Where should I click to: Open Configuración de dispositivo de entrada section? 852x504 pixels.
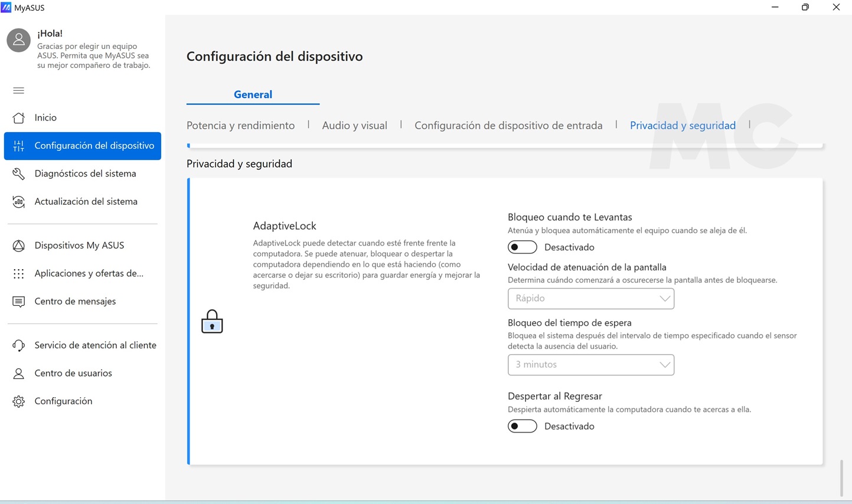coord(508,125)
